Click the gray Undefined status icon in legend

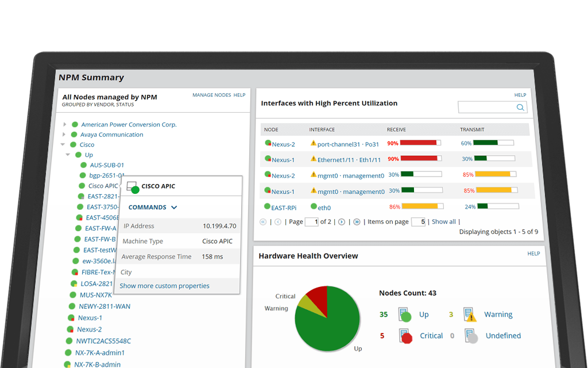pyautogui.click(x=471, y=336)
